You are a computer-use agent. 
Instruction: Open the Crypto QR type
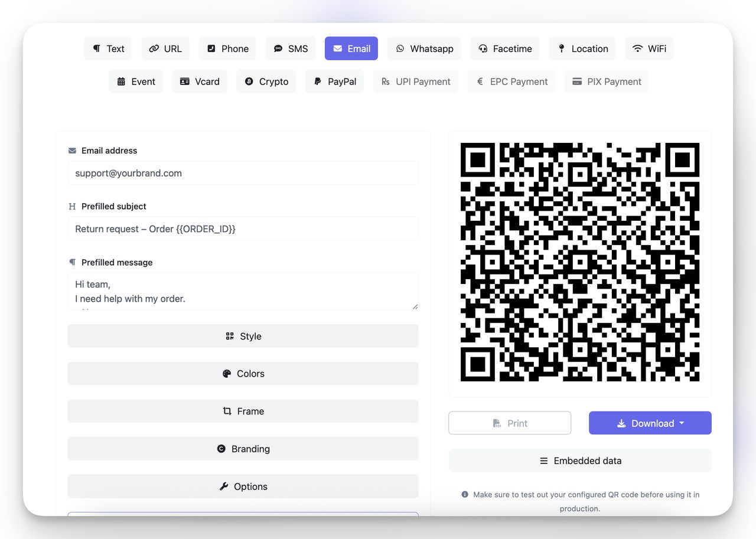point(266,81)
